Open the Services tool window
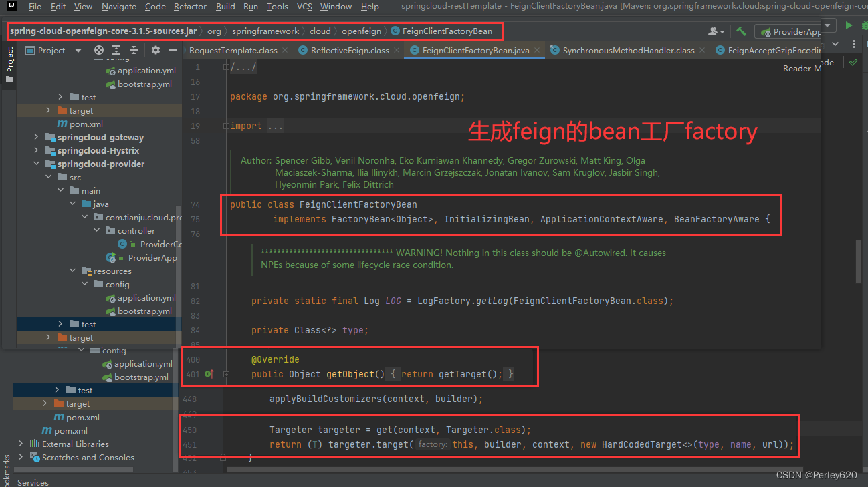Viewport: 868px width, 487px height. 33,482
